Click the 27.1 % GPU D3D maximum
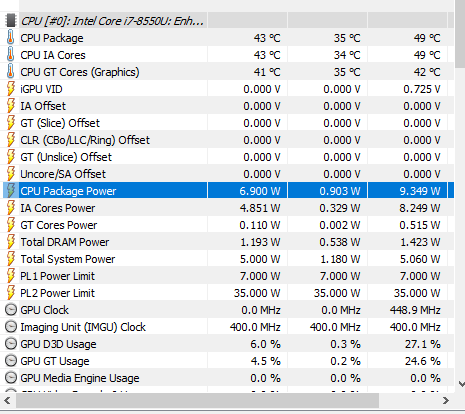Viewport: 465px width, 414px height. click(423, 344)
